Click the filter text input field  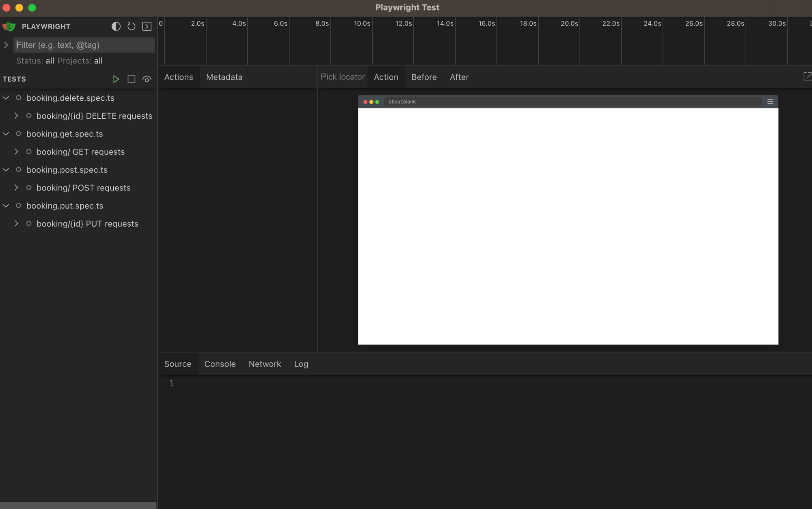click(84, 45)
